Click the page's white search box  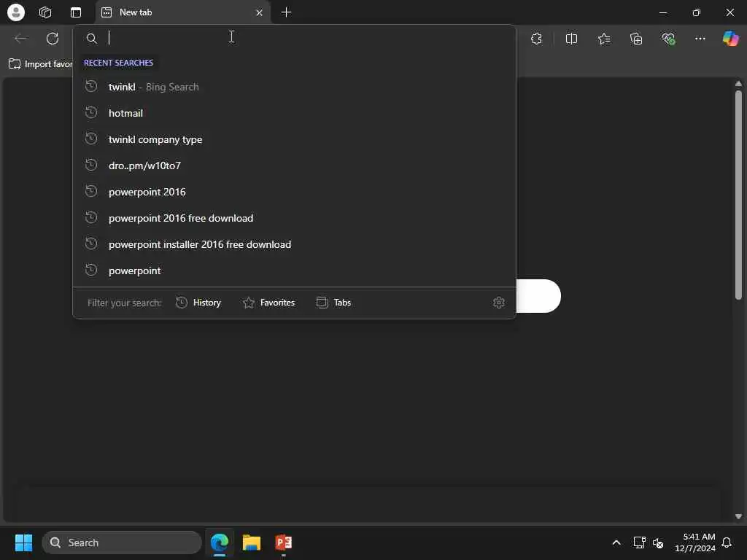click(538, 296)
